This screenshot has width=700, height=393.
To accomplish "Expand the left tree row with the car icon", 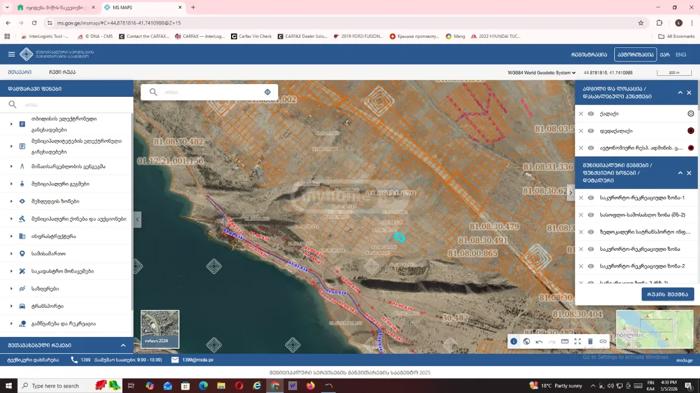I will pyautogui.click(x=11, y=306).
